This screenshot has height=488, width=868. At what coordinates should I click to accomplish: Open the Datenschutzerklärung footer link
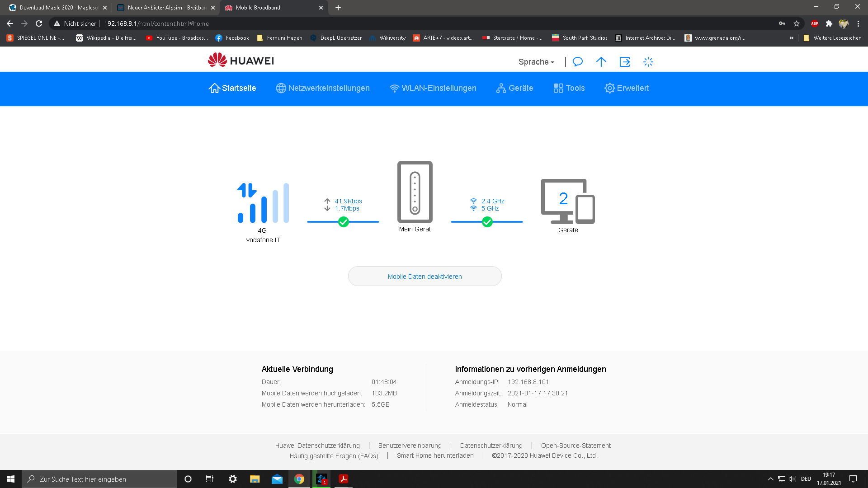491,446
